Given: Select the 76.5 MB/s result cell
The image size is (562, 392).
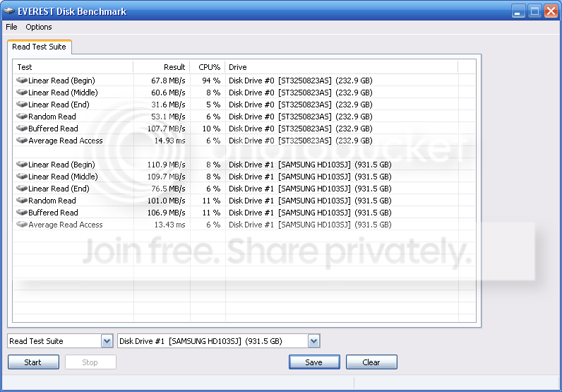Looking at the screenshot, I should coord(168,189).
